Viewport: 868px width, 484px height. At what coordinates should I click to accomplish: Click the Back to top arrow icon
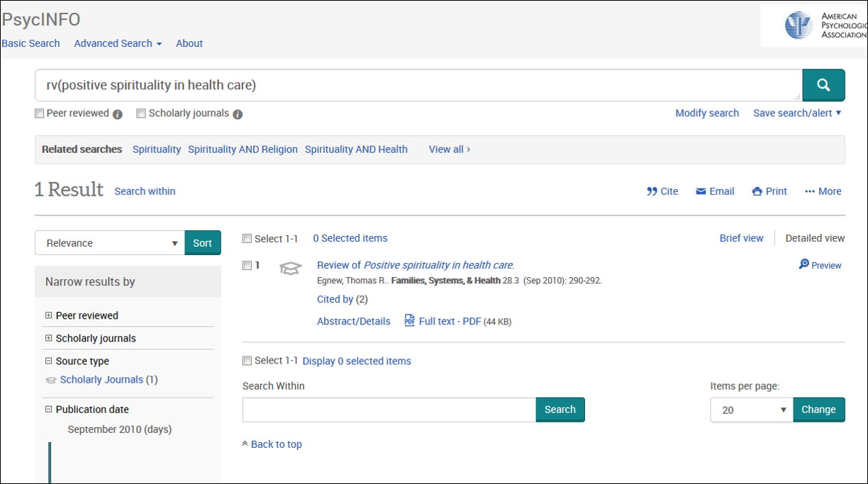[x=245, y=444]
